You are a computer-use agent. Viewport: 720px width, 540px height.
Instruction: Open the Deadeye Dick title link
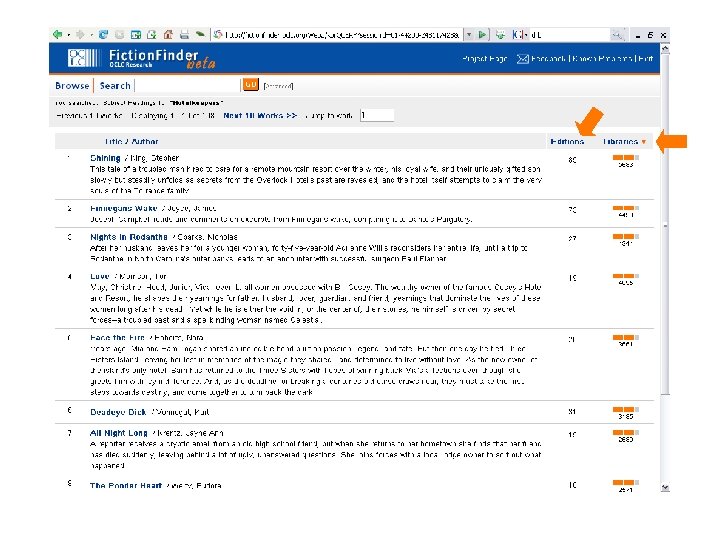point(118,412)
